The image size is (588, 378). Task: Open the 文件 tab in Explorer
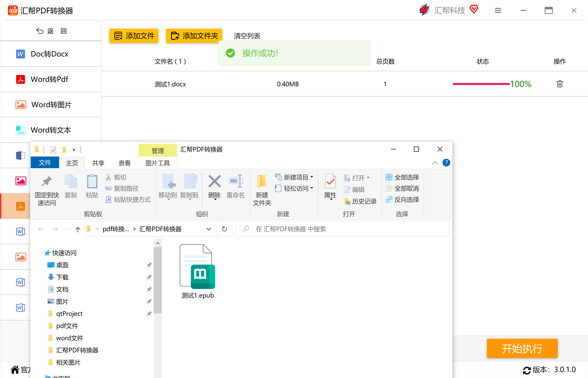[45, 163]
